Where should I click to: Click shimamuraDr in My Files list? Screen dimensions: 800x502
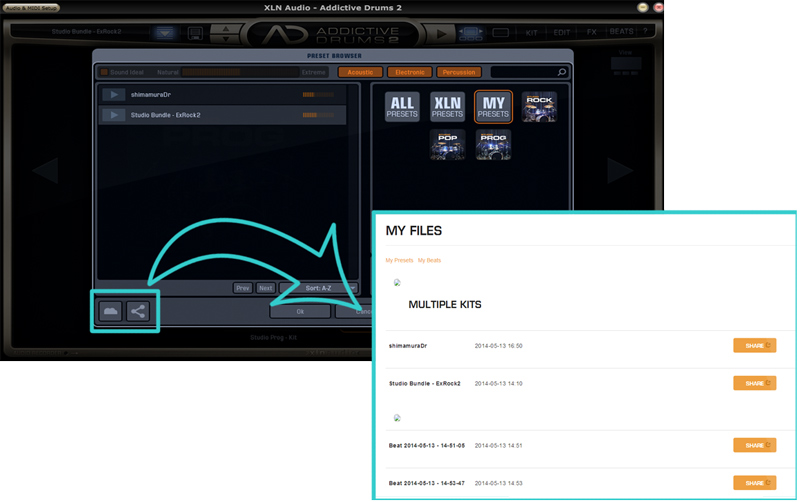point(408,346)
